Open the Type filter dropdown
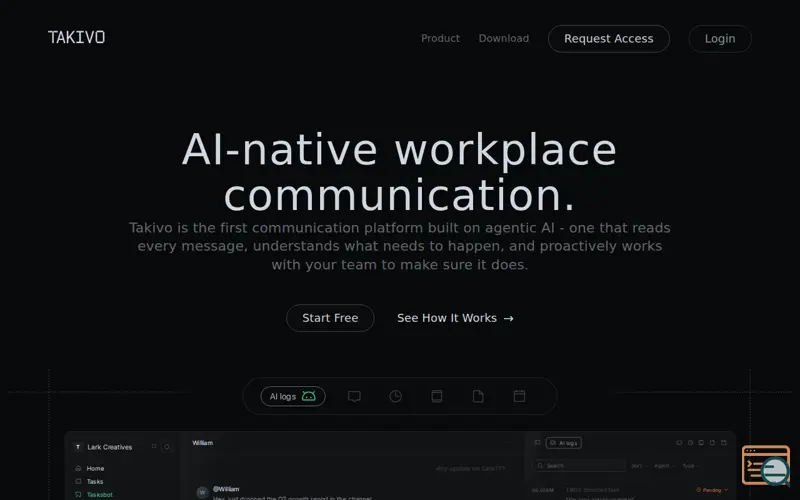The height and width of the screenshot is (500, 800). click(691, 466)
